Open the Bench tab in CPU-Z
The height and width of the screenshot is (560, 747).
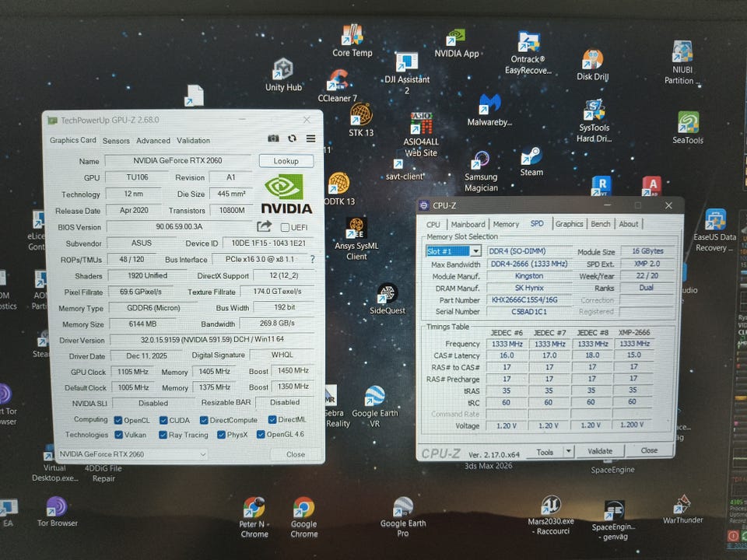pos(601,224)
